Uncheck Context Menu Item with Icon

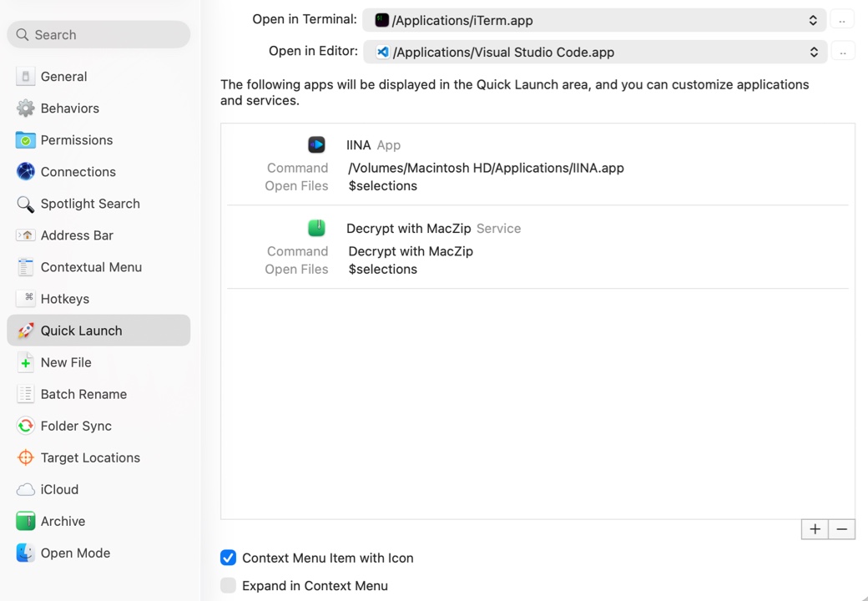228,558
